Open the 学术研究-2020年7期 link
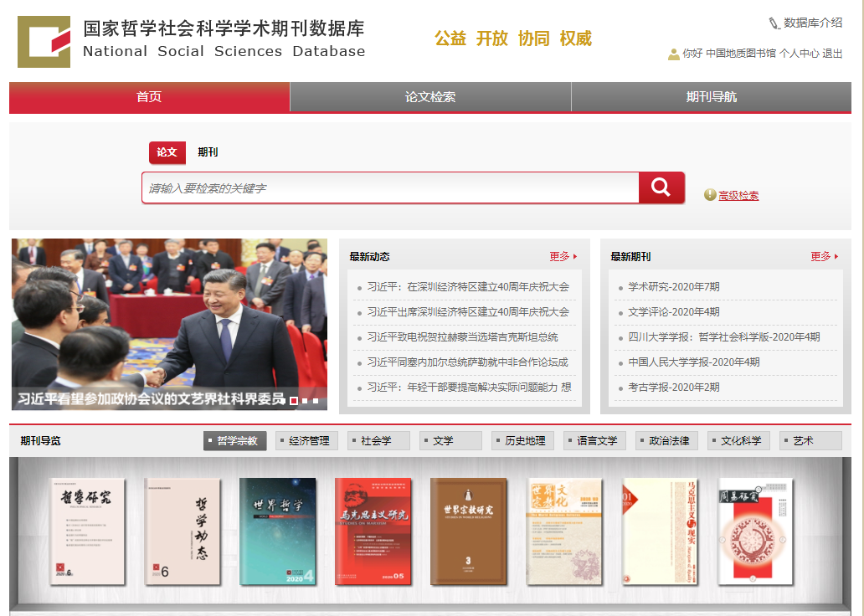Viewport: 864px width, 616px height. [x=673, y=287]
